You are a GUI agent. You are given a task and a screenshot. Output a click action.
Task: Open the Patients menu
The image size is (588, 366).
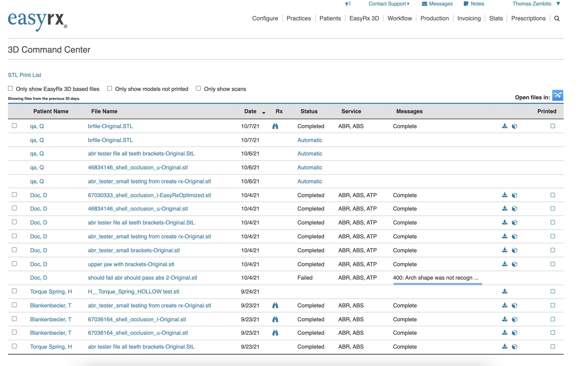(x=330, y=18)
